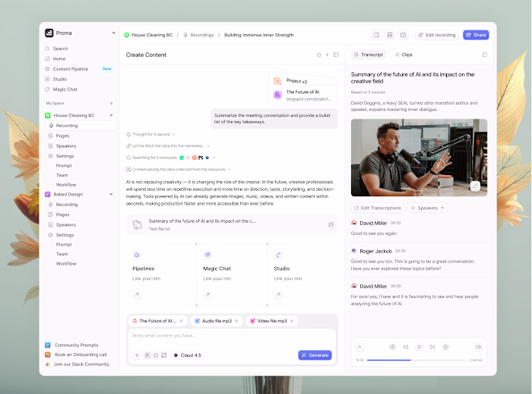This screenshot has width=532, height=394.
Task: Expand 'Let me fetch the data' step
Action: (168, 146)
